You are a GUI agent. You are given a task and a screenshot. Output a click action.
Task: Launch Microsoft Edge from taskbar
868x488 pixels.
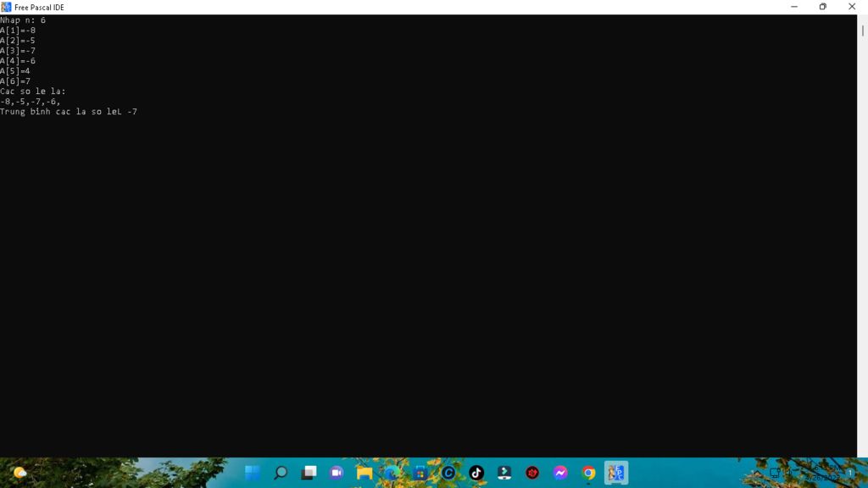pos(392,473)
